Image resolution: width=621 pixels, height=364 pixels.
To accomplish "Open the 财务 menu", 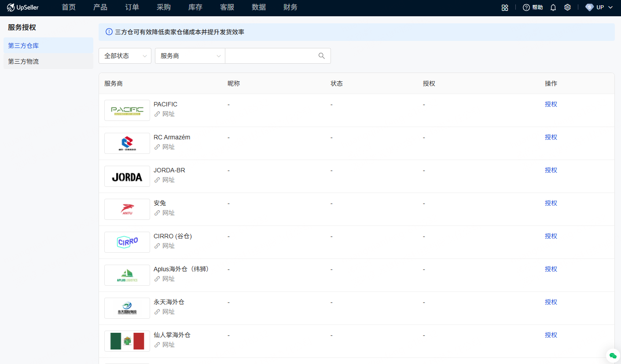I will [290, 7].
